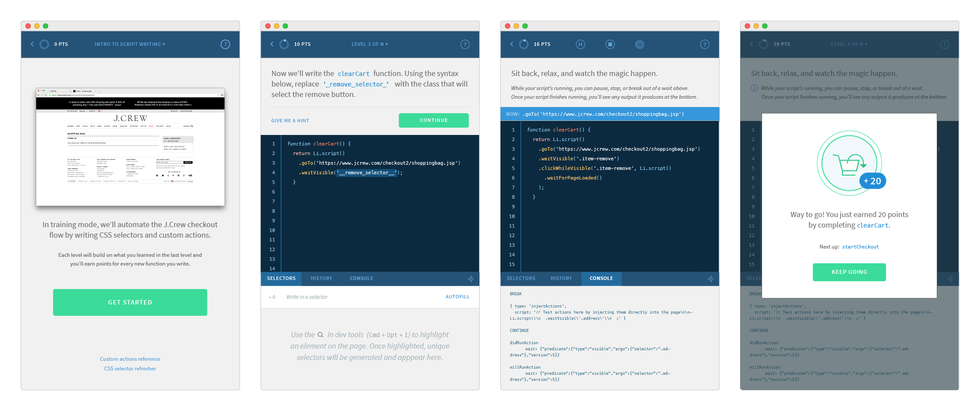Click the CONTINUE button
The height and width of the screenshot is (411, 980).
pyautogui.click(x=434, y=120)
